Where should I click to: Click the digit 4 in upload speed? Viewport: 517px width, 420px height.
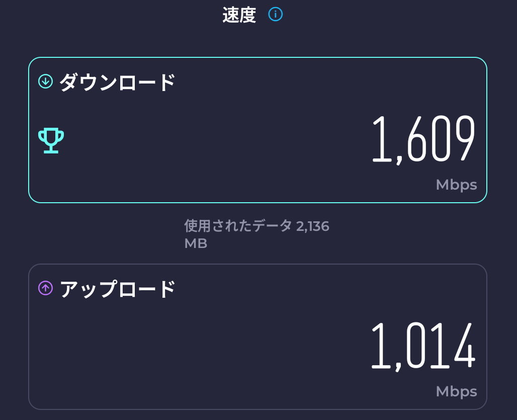(x=463, y=346)
